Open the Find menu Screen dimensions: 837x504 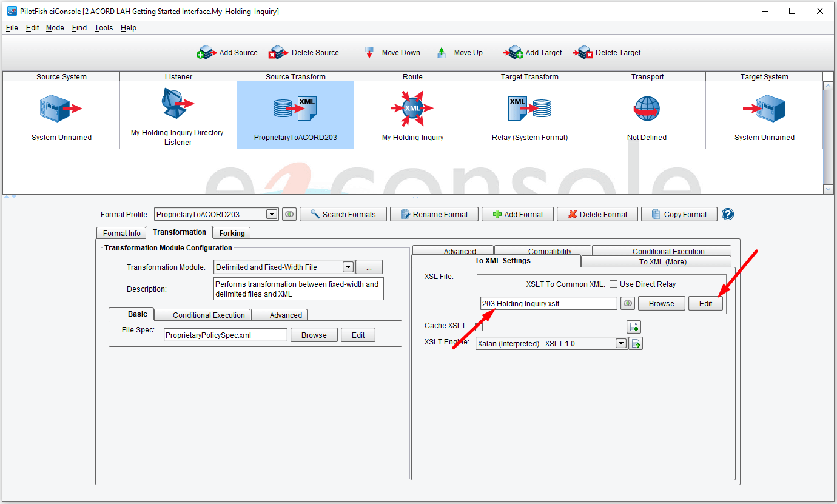coord(79,28)
